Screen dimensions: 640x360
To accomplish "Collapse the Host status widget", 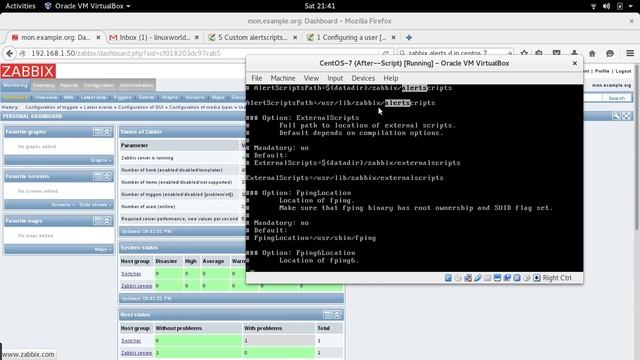I will click(337, 315).
